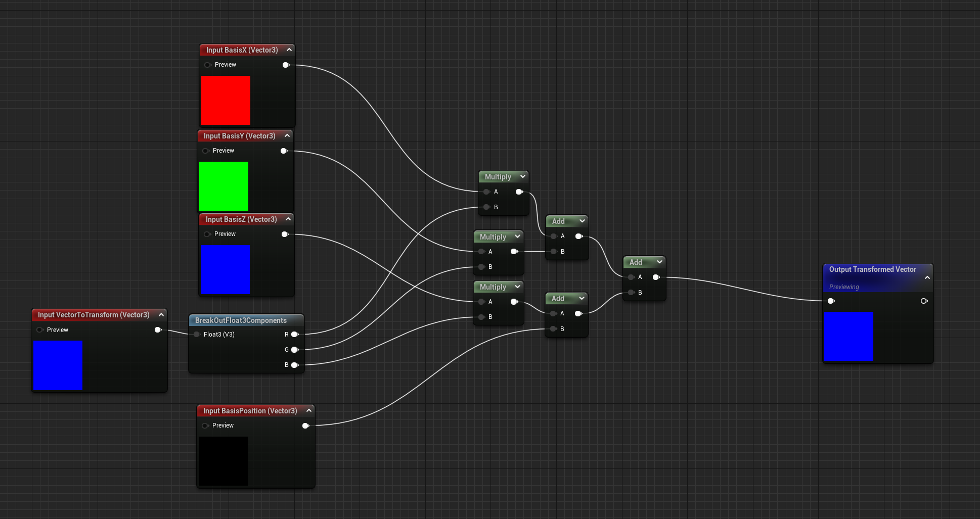Toggle Preview on Input VectorToTransform node

click(x=39, y=329)
